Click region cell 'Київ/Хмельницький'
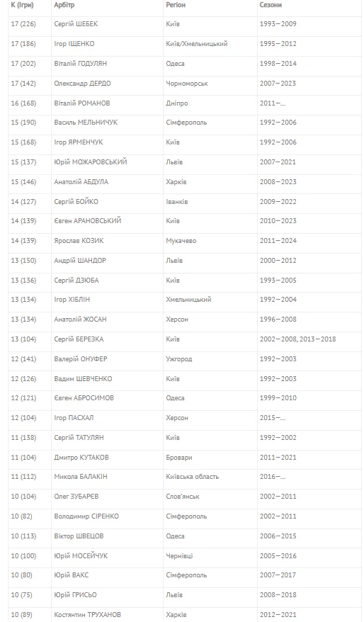Image resolution: width=364 pixels, height=622 pixels. (x=197, y=44)
